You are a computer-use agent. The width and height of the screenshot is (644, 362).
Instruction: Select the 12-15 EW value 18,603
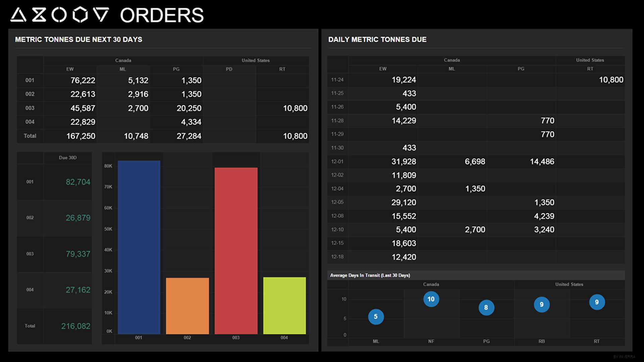pos(404,243)
